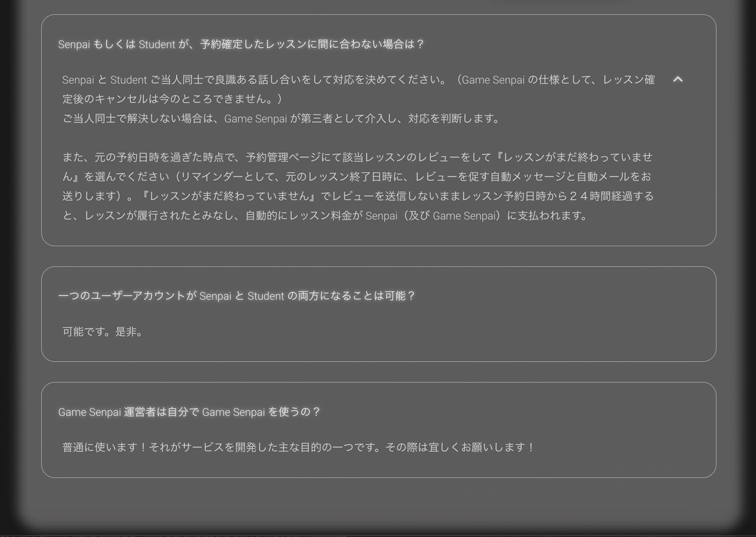Click the question 'Game Senpai 運営者は自分で Game Senpai を使うの？'

click(x=190, y=412)
